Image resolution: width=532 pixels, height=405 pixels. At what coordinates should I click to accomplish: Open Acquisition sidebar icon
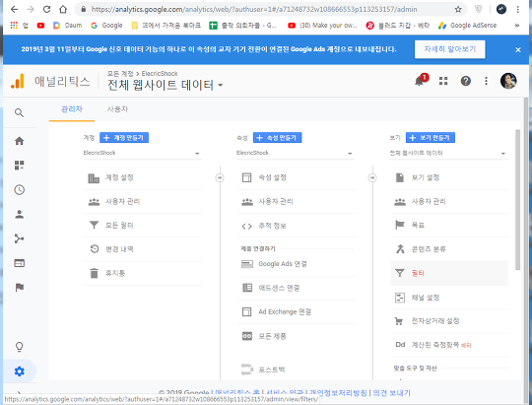click(20, 238)
